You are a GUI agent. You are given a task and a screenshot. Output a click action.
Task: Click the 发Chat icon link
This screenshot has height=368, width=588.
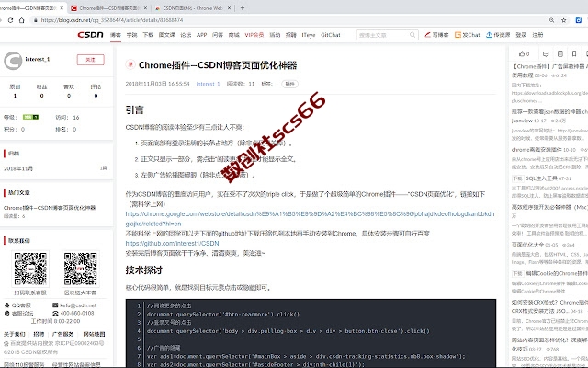click(468, 35)
